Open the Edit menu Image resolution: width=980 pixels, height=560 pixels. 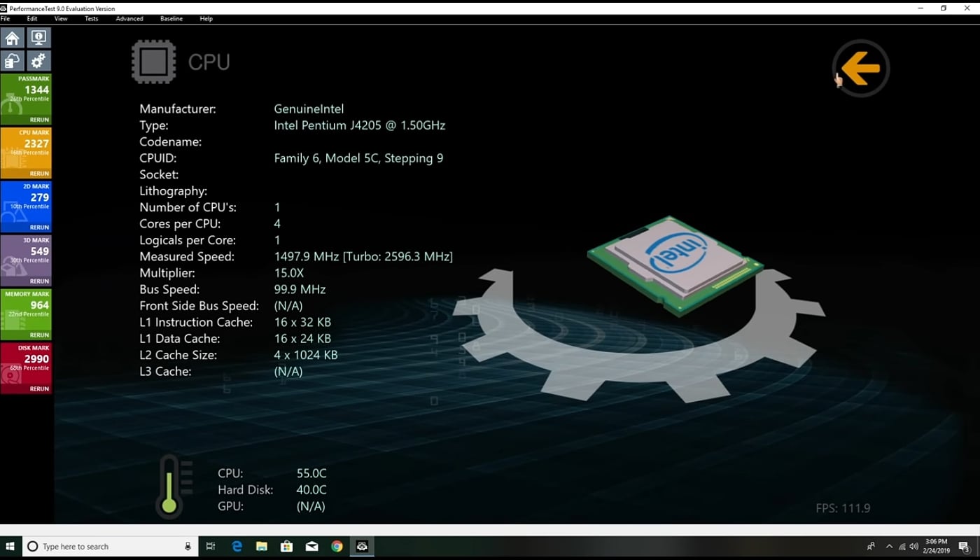tap(32, 19)
